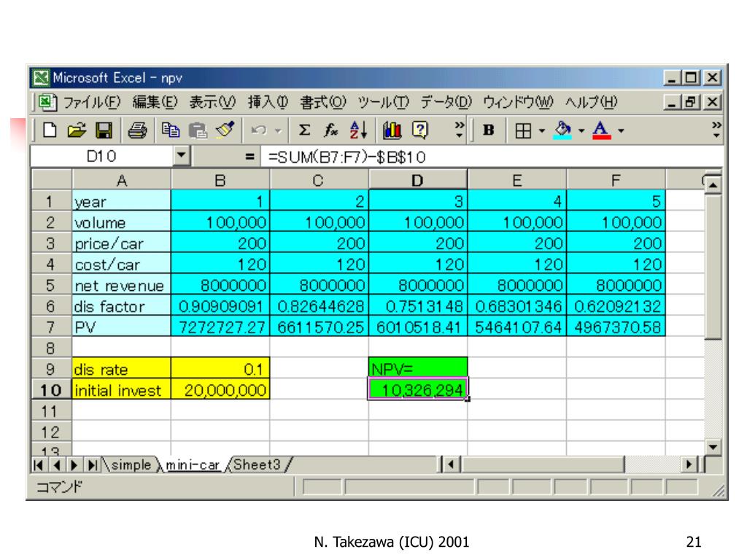
Task: Open the ツール(T) menu
Action: [383, 102]
